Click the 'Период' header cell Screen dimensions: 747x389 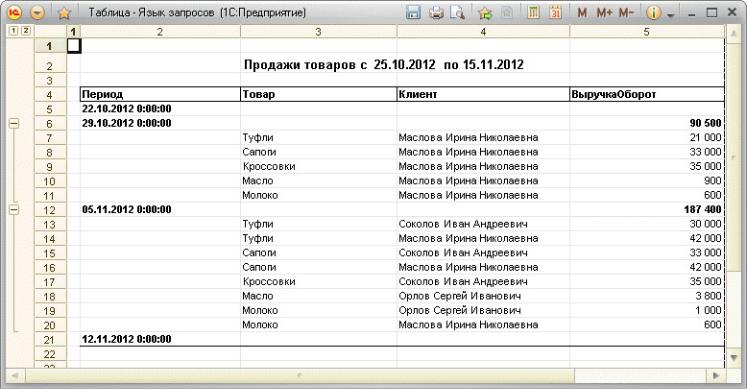click(160, 94)
